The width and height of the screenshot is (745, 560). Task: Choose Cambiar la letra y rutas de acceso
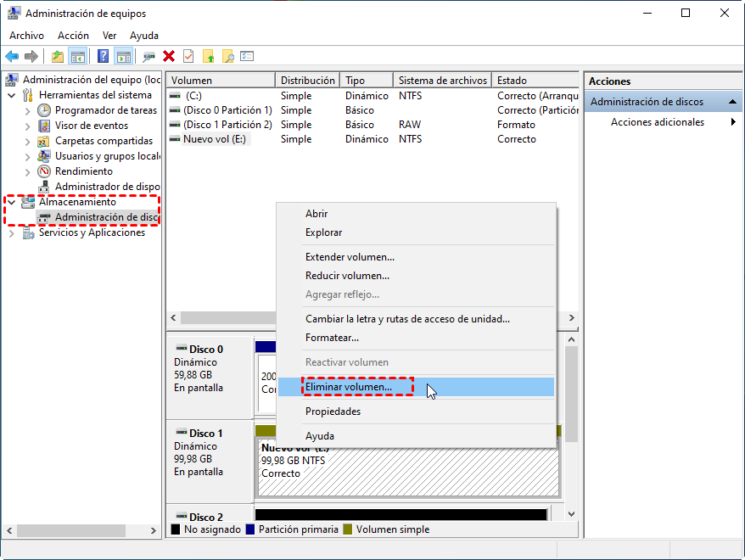coord(416,319)
